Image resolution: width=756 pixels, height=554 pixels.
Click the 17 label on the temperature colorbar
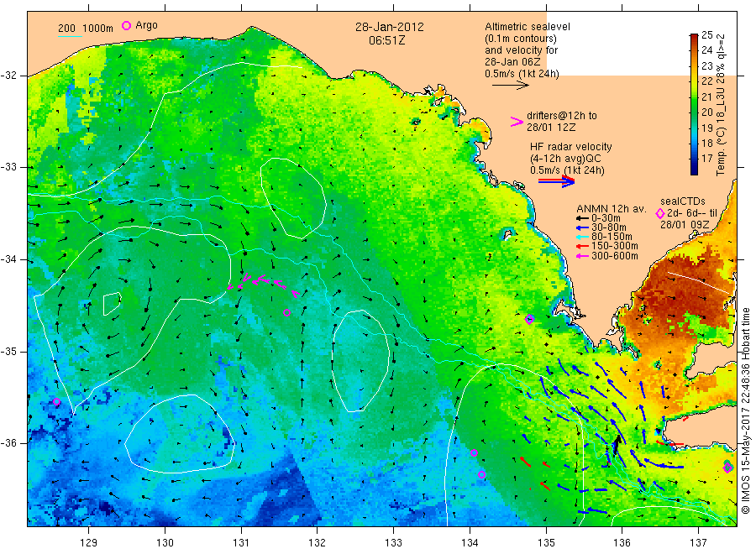pos(706,158)
